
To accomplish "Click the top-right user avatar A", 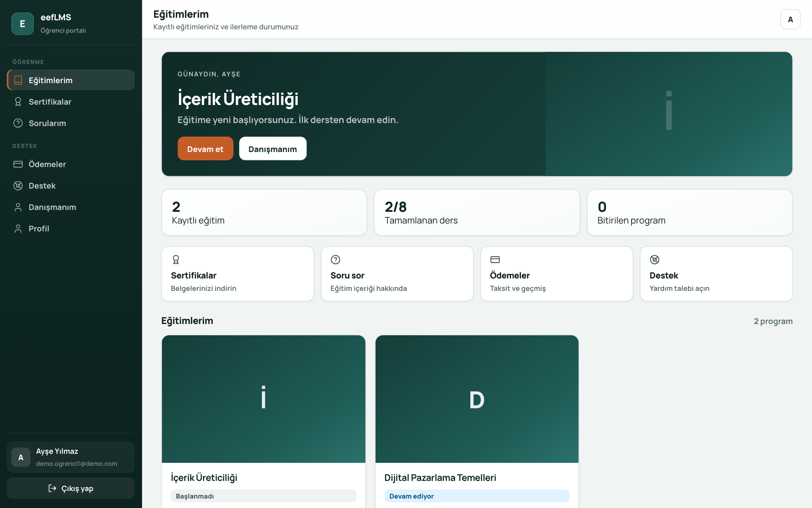I will coord(790,19).
